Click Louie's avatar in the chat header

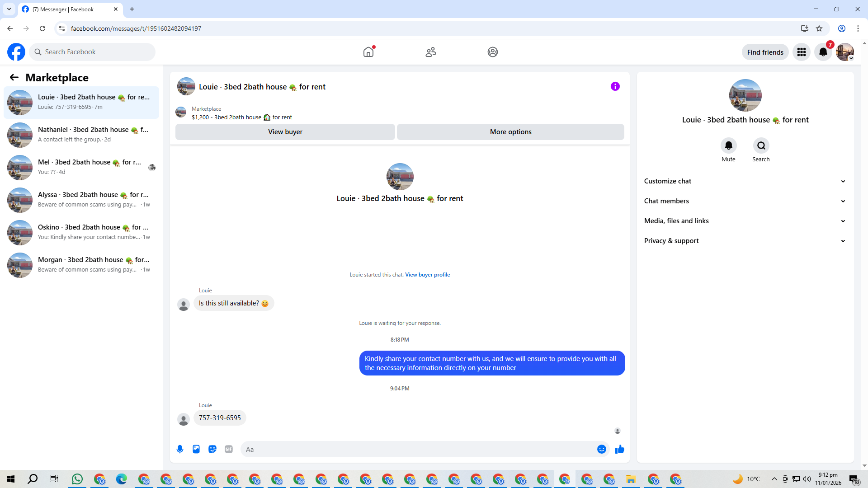click(x=186, y=86)
